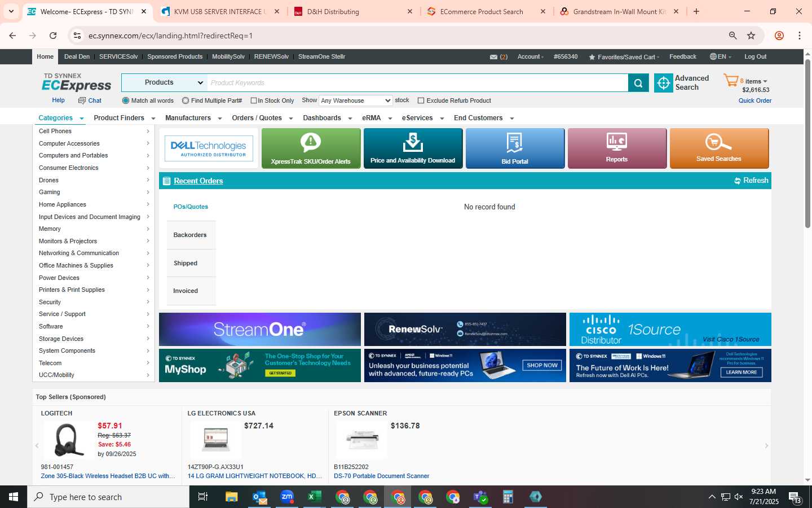Expand the Account dropdown in top bar
The height and width of the screenshot is (508, 812).
pyautogui.click(x=531, y=56)
